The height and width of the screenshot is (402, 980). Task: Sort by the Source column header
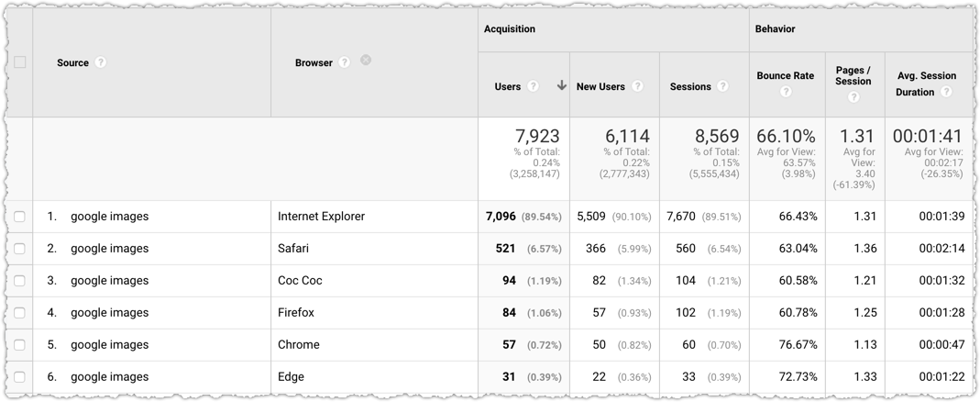click(x=72, y=62)
